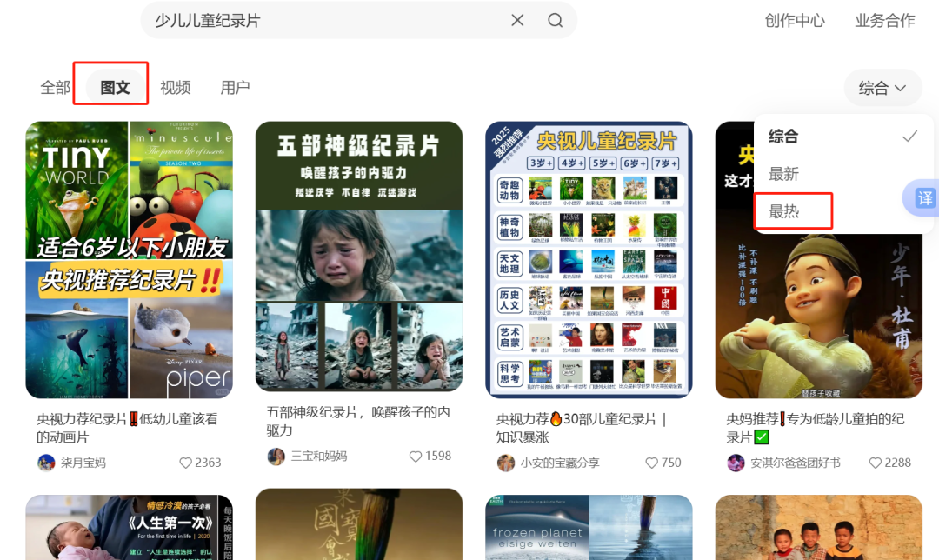Like the 五部神级纪录片 post heart icon
Screen dimensions: 939x560
coord(416,457)
